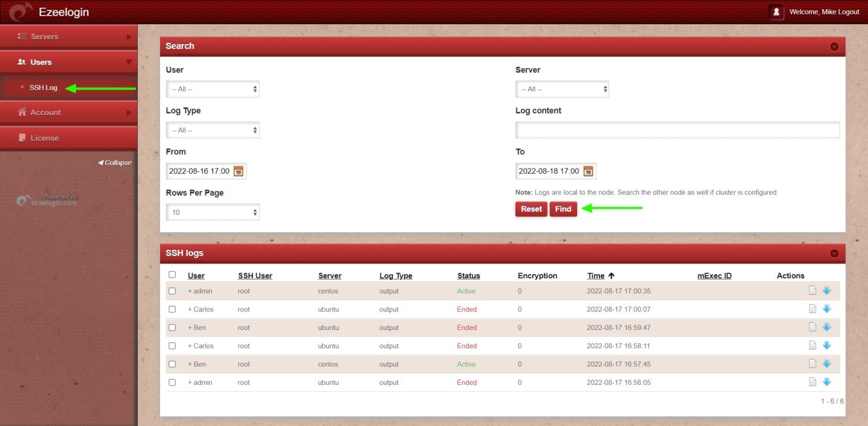Sort table by Status column

tap(469, 276)
